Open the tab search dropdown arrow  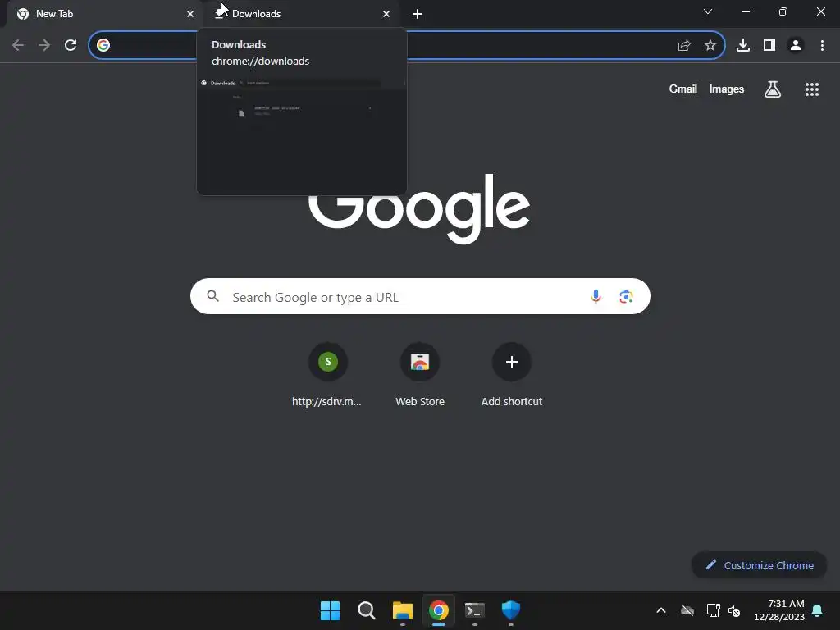pos(708,11)
